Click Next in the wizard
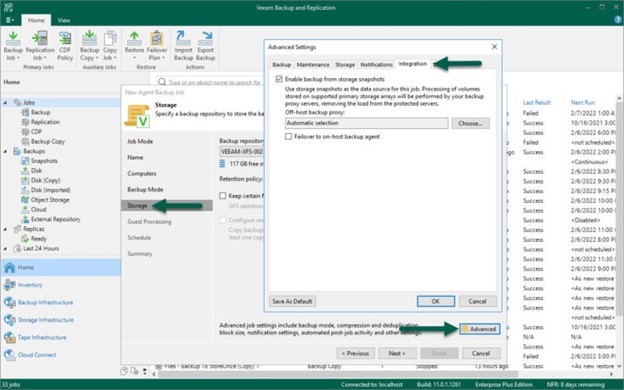This screenshot has height=390, width=624. coord(397,353)
